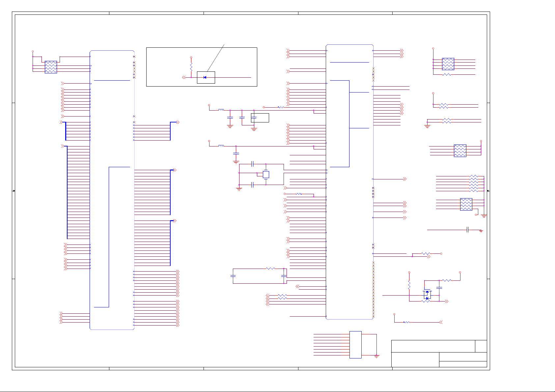Select the capacitor enclosed in small rectangle
Viewport: 555px width, 392px height.
coord(254,118)
